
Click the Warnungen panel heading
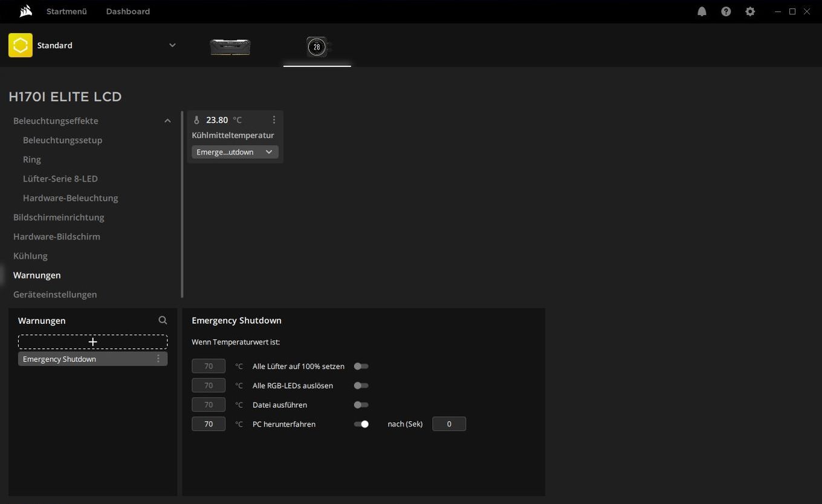tap(42, 320)
